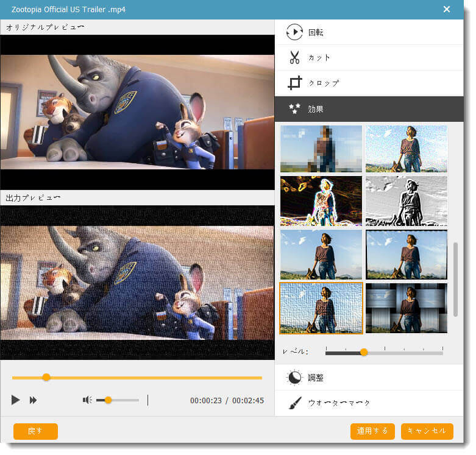Image resolution: width=476 pixels, height=455 pixels.
Task: Select the pixelated mosaic effect thumbnail
Action: [321, 149]
